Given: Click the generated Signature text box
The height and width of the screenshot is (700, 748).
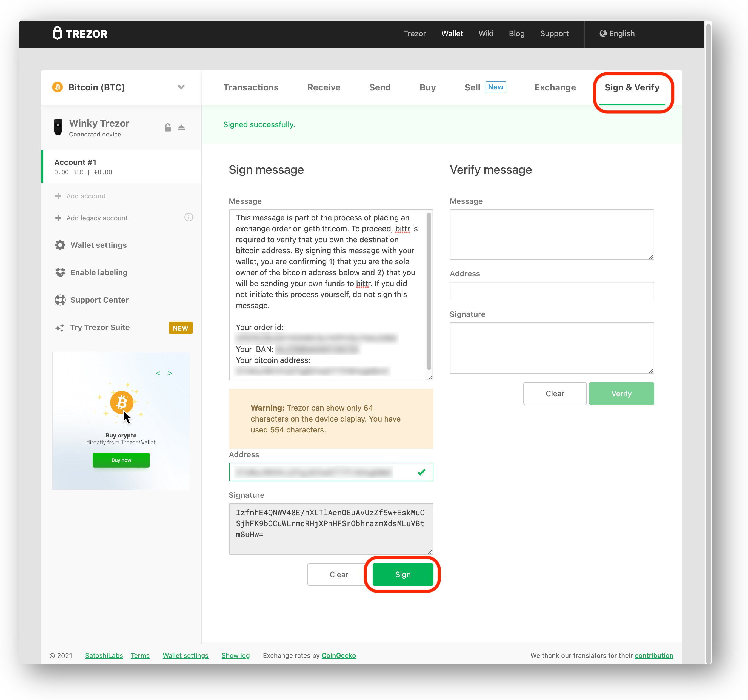Looking at the screenshot, I should tap(331, 529).
